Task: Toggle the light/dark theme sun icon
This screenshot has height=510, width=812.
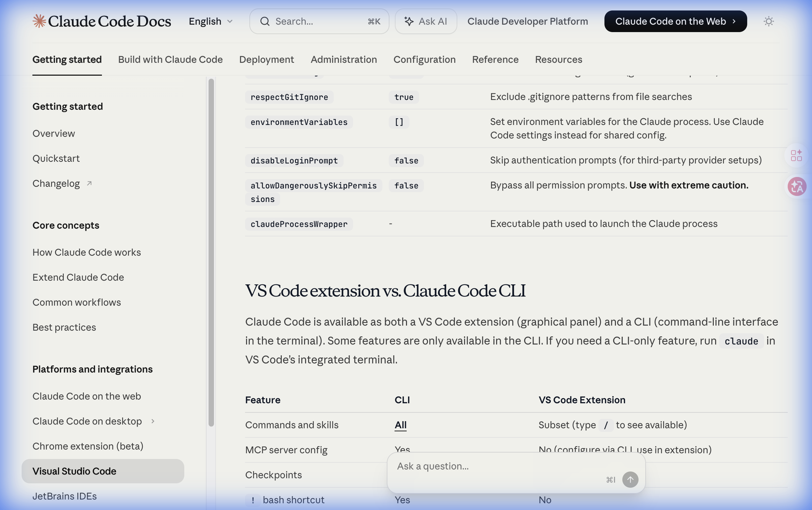Action: coord(768,21)
